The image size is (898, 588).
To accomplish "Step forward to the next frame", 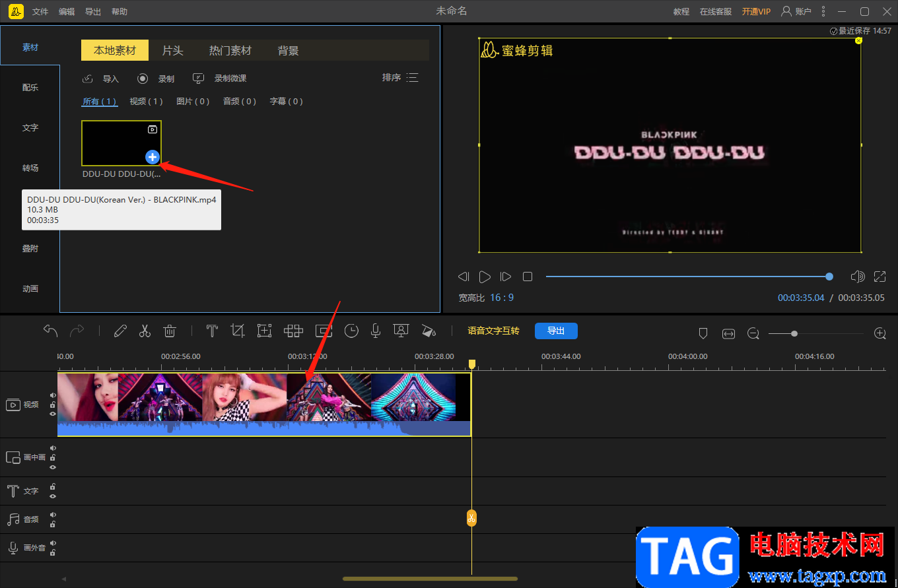I will 506,277.
